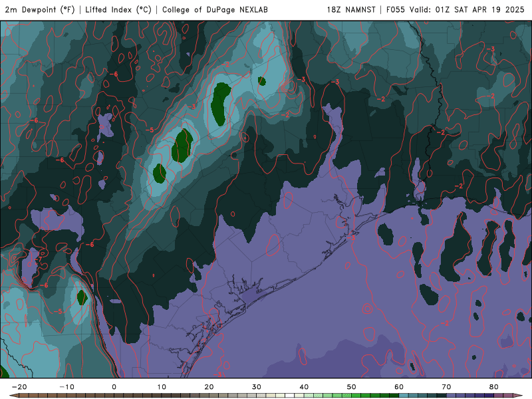The height and width of the screenshot is (399, 532).
Task: Click the "0" color scale label
Action: tap(114, 387)
